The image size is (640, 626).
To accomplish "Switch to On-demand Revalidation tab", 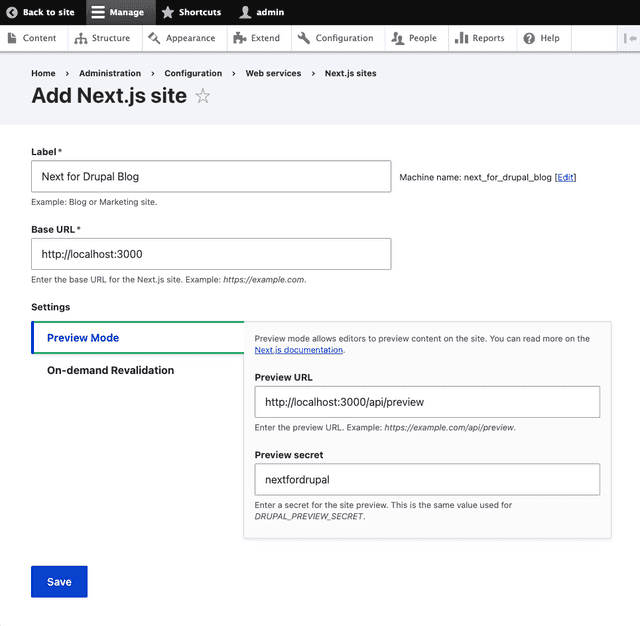I will (x=138, y=371).
